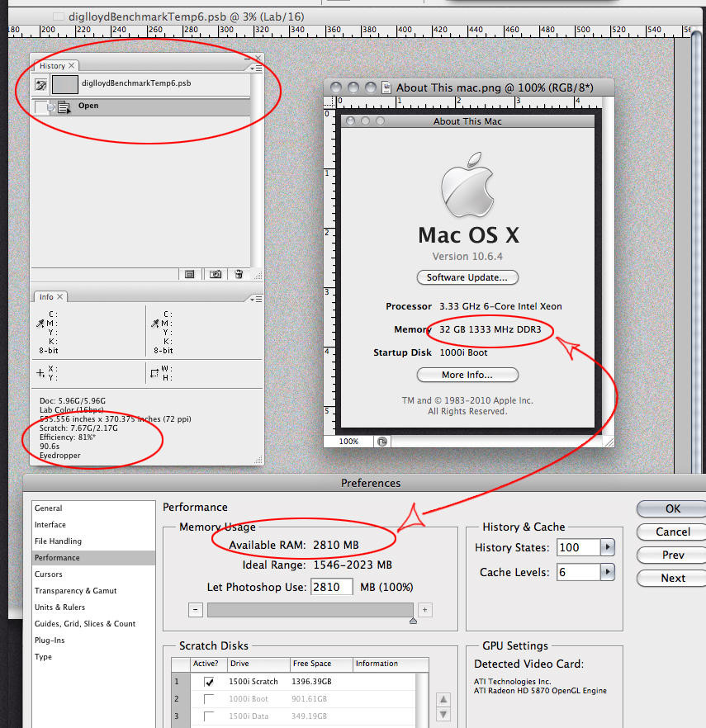706x728 pixels.
Task: Click the Let Photoshop Use memory field
Action: [332, 588]
